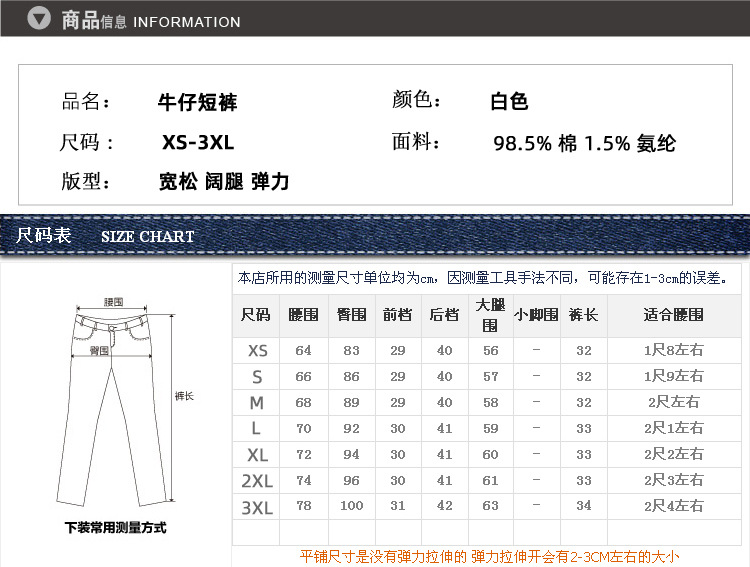
Task: Click the 腰围 column header in the table
Action: pyautogui.click(x=304, y=315)
